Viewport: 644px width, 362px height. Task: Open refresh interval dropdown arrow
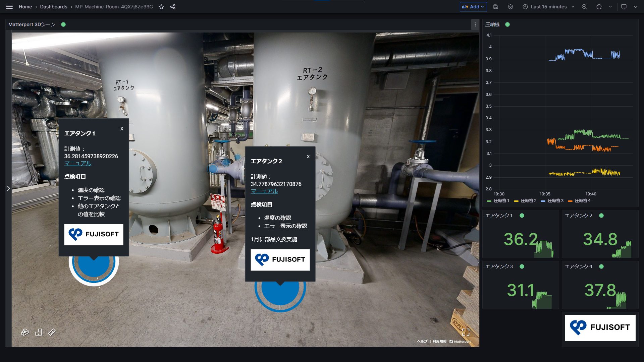pos(610,7)
